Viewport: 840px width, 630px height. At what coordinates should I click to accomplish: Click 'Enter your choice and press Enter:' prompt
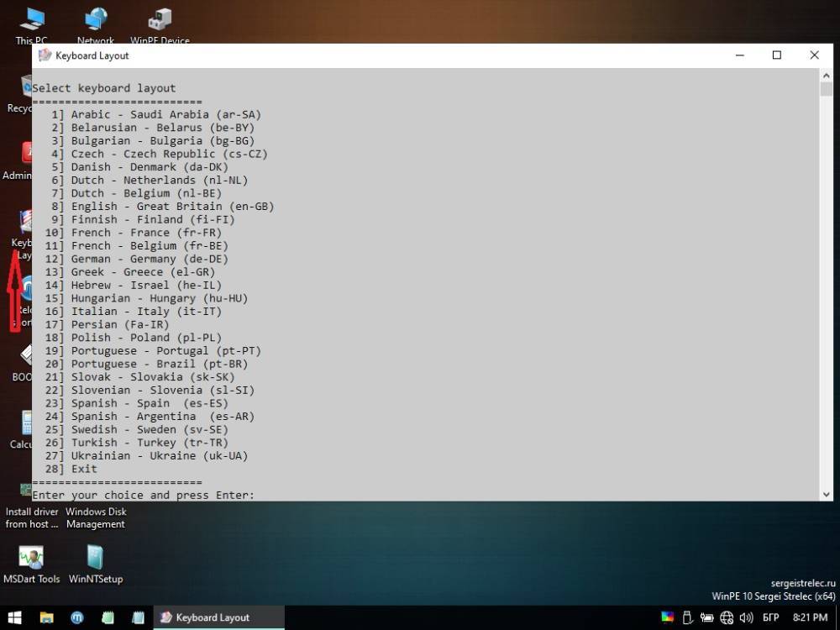[144, 495]
